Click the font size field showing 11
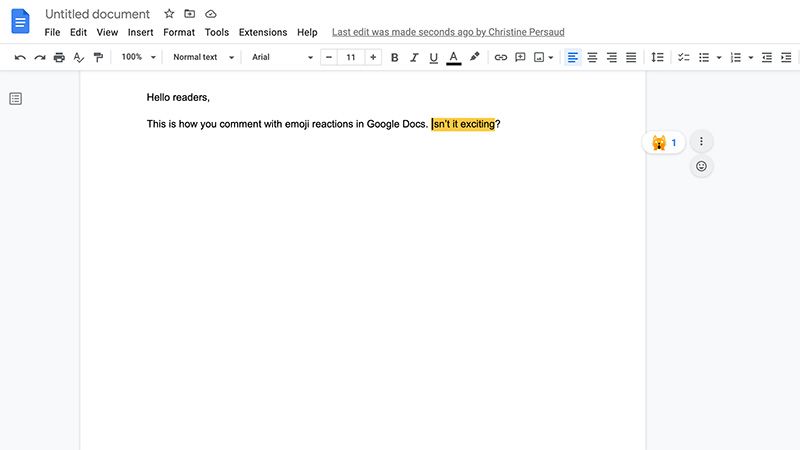This screenshot has width=800, height=450. pyautogui.click(x=351, y=57)
